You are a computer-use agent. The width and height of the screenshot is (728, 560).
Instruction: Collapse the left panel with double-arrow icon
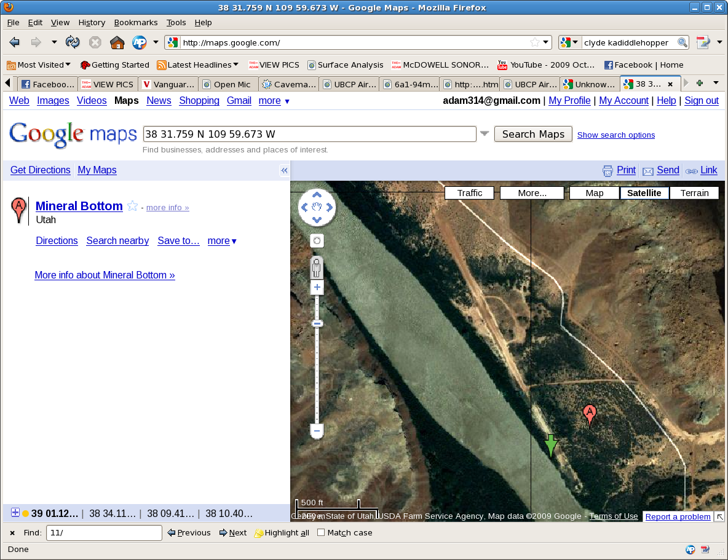(284, 171)
